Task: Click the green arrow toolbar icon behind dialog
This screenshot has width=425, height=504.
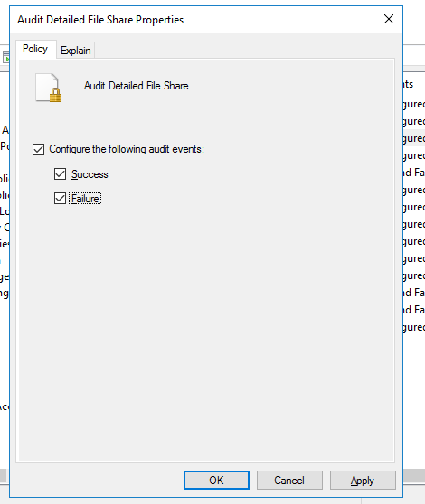Action: pyautogui.click(x=5, y=58)
